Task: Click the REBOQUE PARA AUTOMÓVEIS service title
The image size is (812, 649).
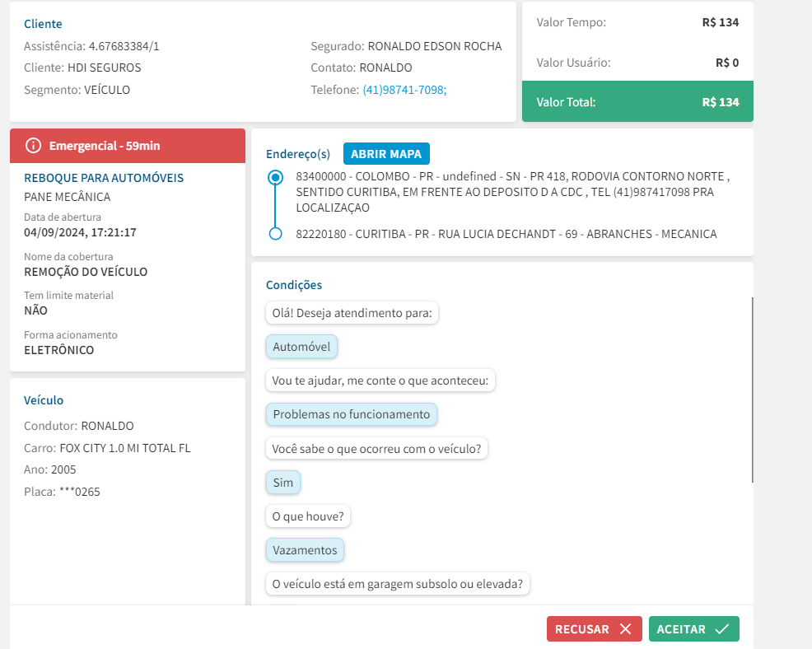Action: pos(104,178)
